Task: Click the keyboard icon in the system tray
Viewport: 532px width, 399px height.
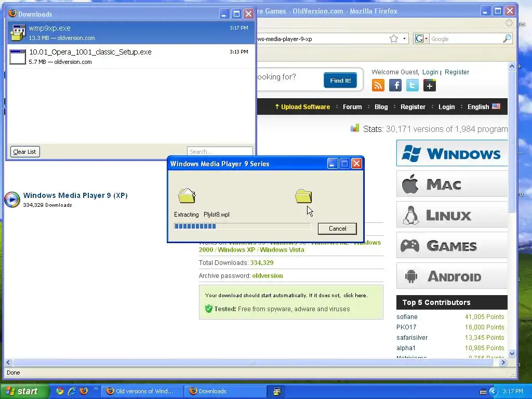Action: tap(483, 392)
